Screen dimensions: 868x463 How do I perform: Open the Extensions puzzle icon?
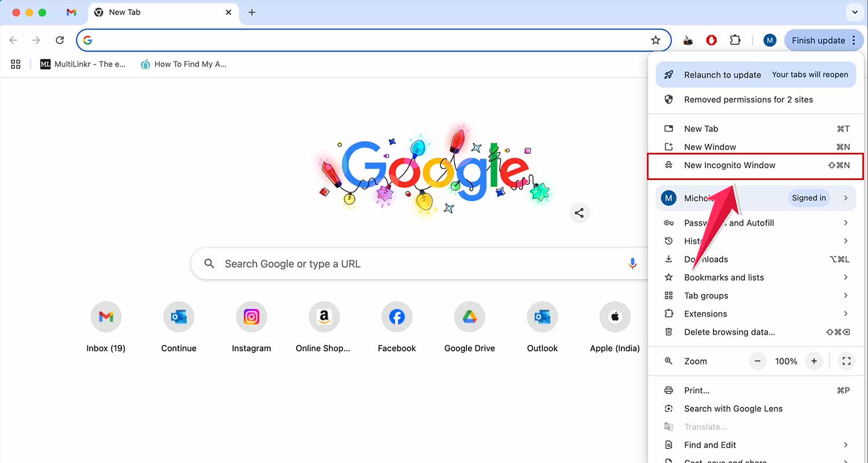click(735, 40)
